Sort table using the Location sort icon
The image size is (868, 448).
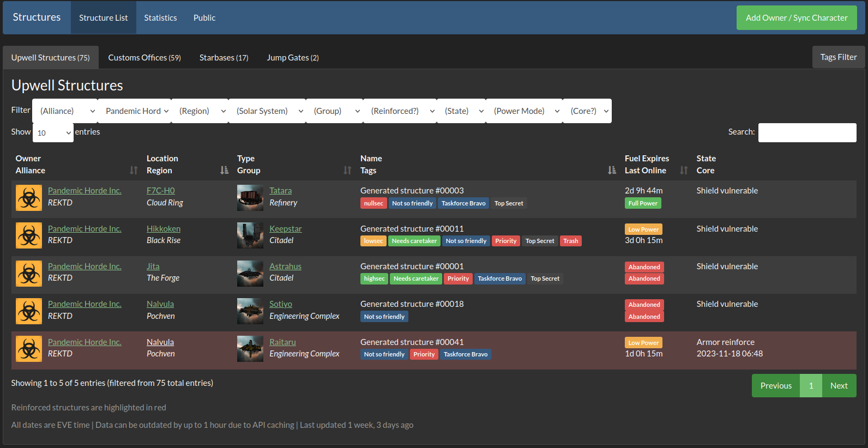point(224,171)
